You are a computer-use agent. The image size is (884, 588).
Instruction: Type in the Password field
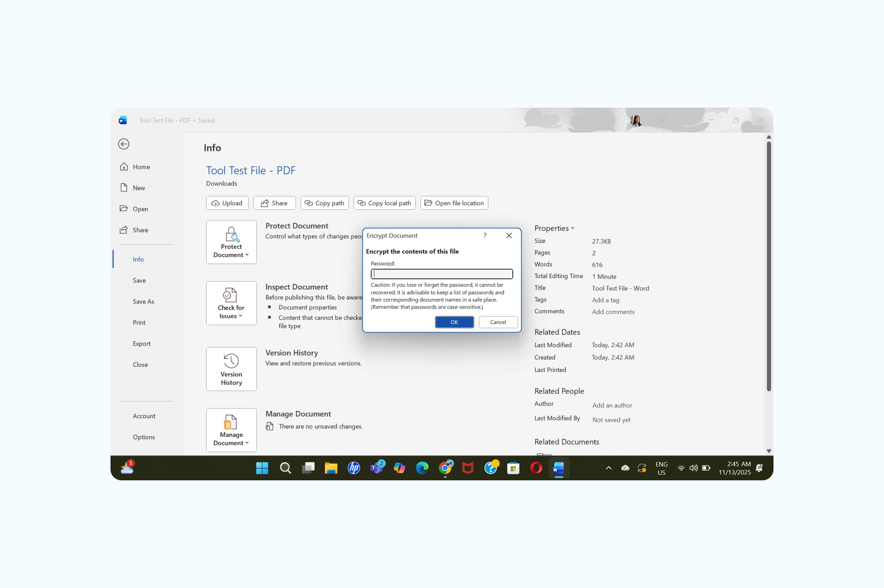point(442,274)
